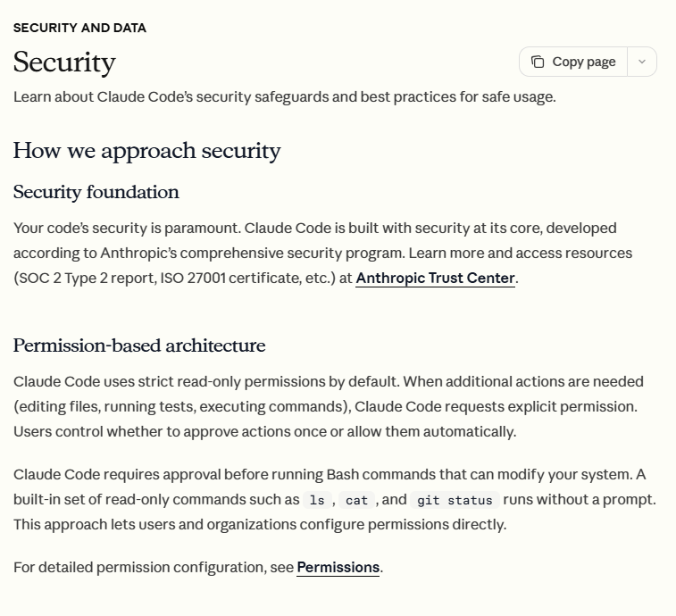
Task: Select the How we approach security heading
Action: 147,151
